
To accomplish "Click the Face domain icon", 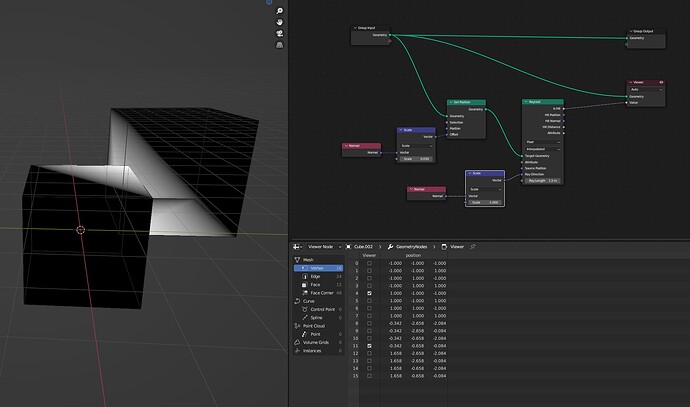I will [x=305, y=285].
